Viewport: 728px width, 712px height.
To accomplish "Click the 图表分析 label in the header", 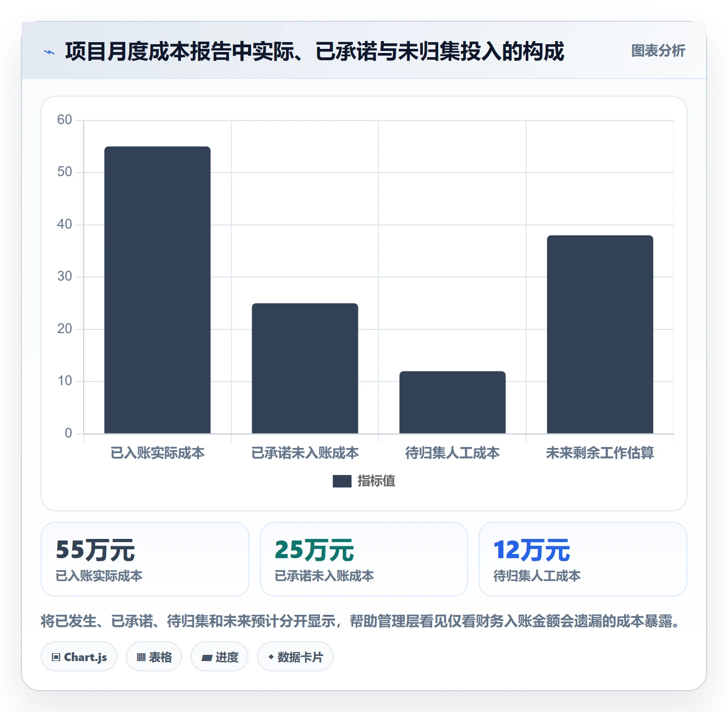I will click(x=658, y=51).
